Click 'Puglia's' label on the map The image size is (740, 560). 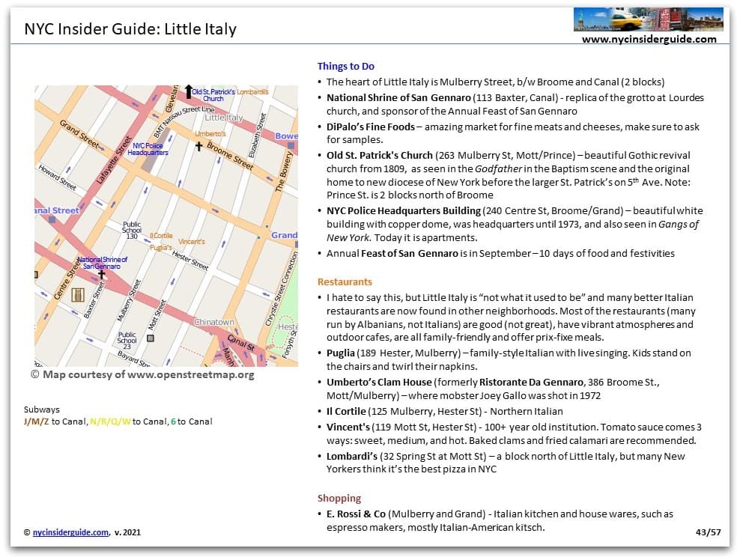161,247
